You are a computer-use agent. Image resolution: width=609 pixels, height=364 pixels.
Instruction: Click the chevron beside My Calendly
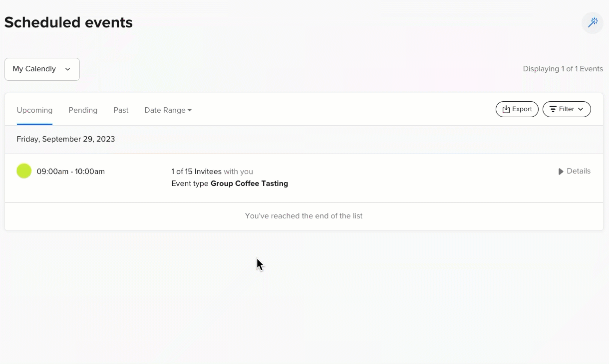68,69
